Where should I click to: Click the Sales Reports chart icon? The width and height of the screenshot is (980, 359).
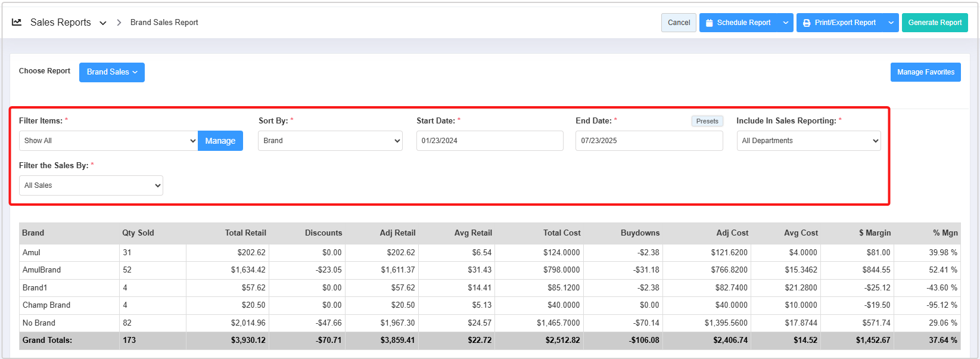pos(17,22)
